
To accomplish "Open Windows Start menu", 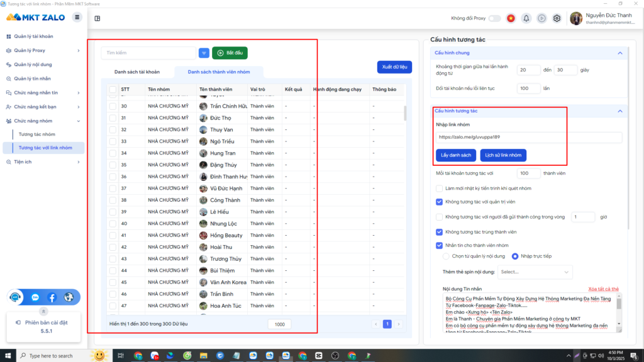I will pos(8,356).
